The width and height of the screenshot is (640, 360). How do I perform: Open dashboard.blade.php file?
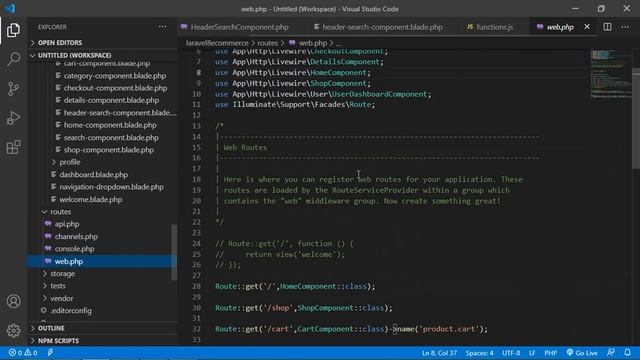93,175
